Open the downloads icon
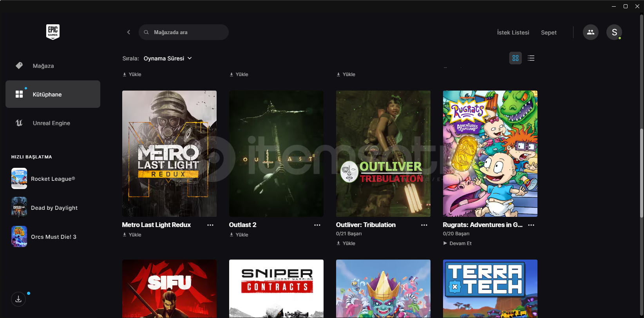 (x=18, y=299)
